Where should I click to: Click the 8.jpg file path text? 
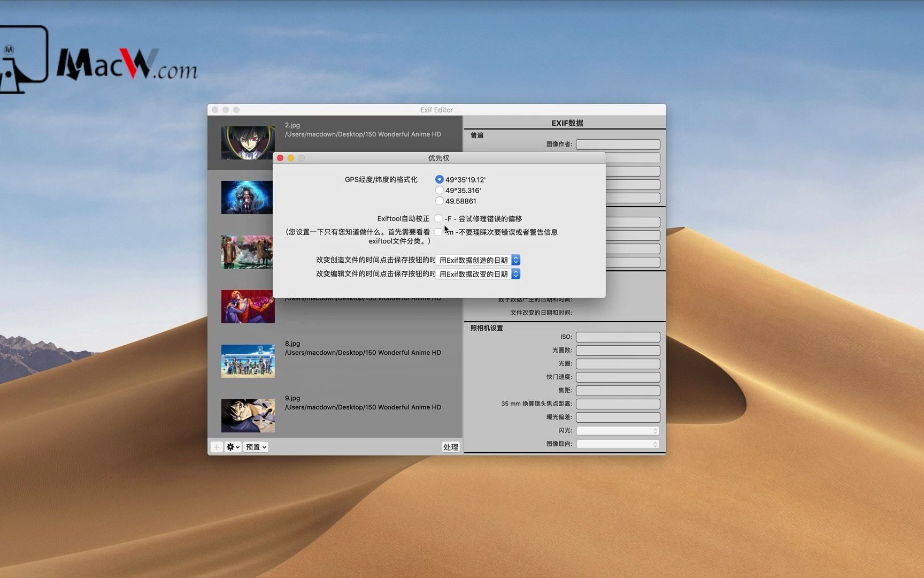click(x=363, y=353)
